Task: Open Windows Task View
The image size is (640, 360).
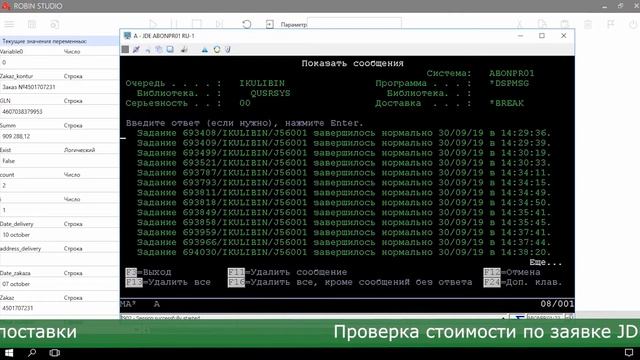Action: pos(54,353)
